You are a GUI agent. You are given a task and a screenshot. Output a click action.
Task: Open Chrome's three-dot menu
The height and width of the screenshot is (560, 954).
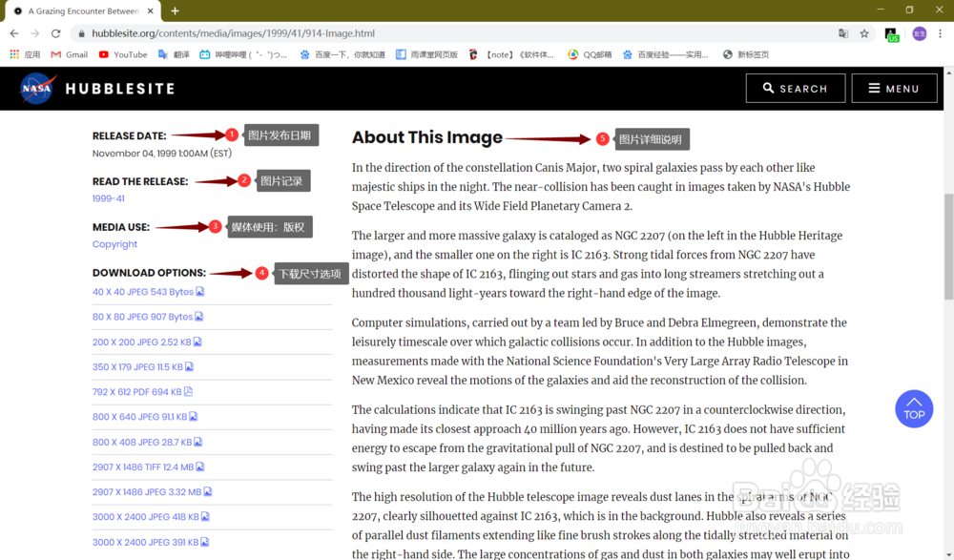click(x=940, y=33)
